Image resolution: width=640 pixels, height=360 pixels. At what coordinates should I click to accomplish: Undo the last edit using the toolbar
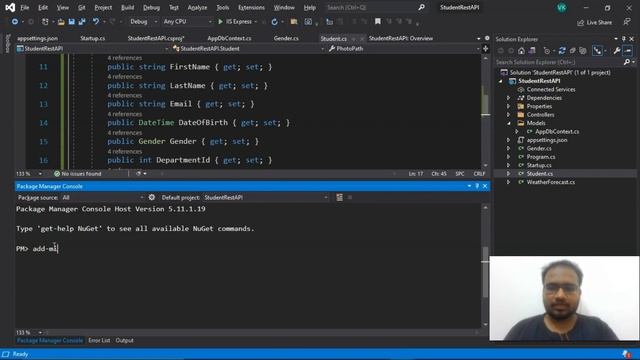coord(96,22)
